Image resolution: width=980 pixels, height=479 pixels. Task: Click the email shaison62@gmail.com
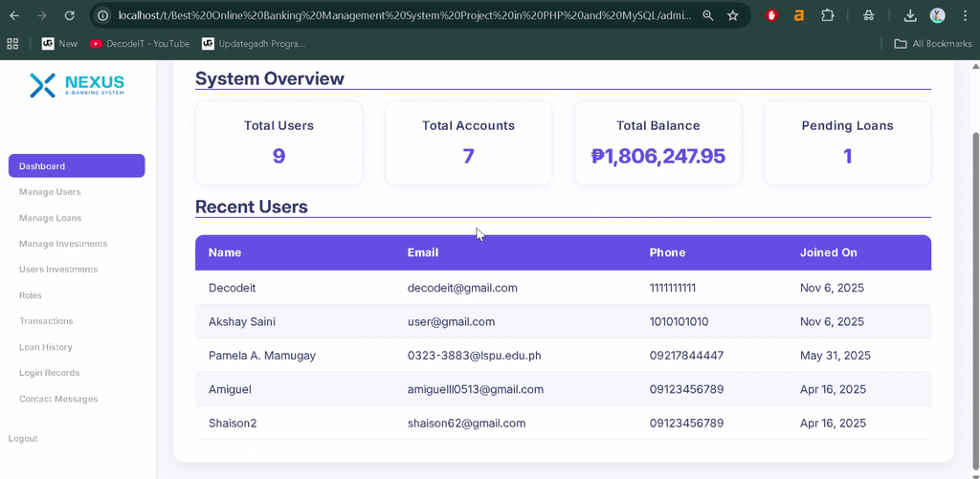pos(466,423)
